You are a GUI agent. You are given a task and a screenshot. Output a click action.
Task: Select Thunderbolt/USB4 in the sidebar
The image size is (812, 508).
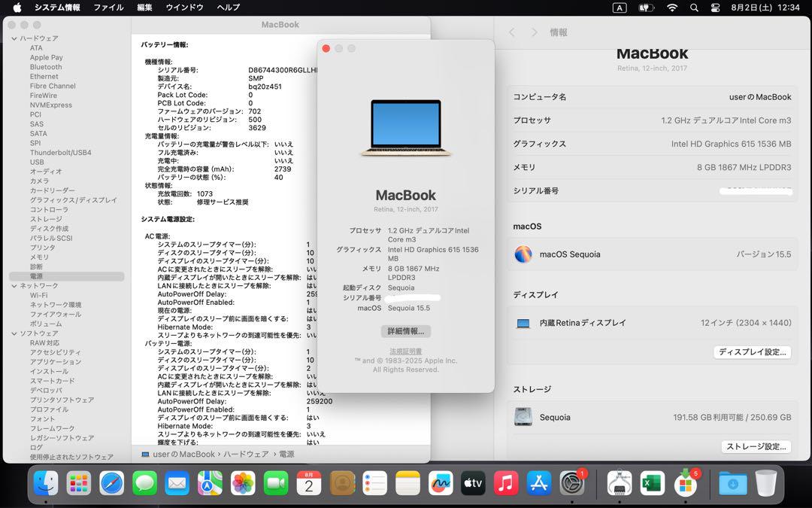[61, 152]
